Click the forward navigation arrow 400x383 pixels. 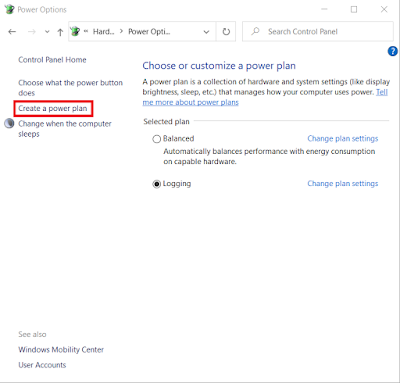[x=32, y=32]
